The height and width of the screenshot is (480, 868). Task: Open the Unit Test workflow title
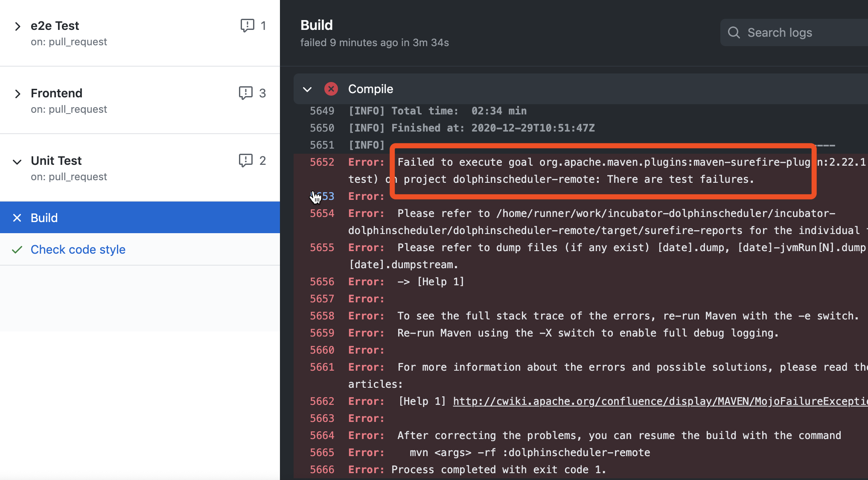click(56, 161)
